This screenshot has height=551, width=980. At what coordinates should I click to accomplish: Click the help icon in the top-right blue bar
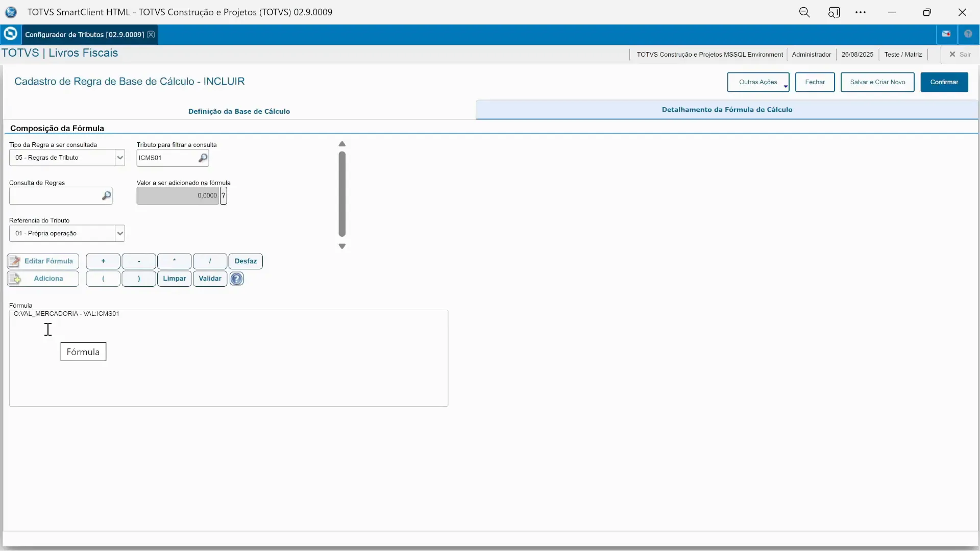coord(968,34)
